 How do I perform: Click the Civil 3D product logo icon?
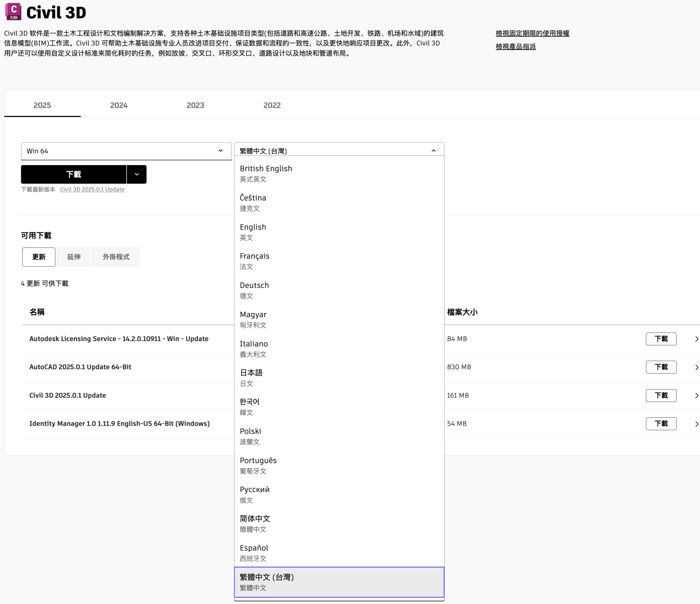pos(13,11)
